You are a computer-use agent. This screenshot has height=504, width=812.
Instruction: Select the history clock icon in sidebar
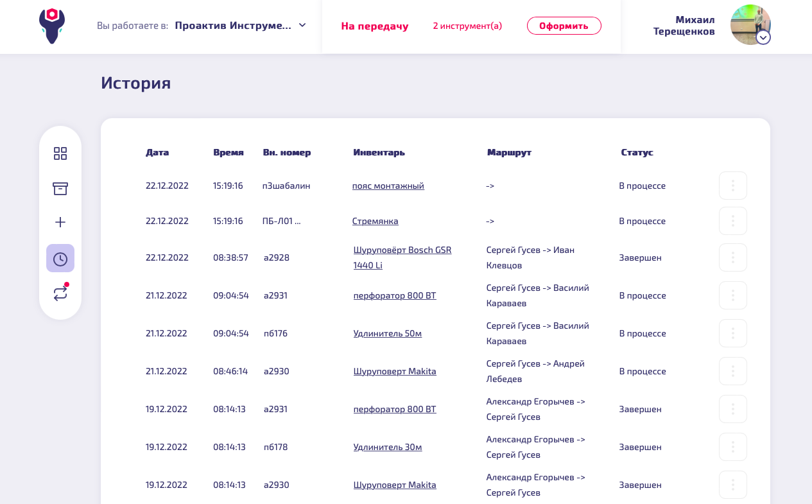tap(60, 259)
